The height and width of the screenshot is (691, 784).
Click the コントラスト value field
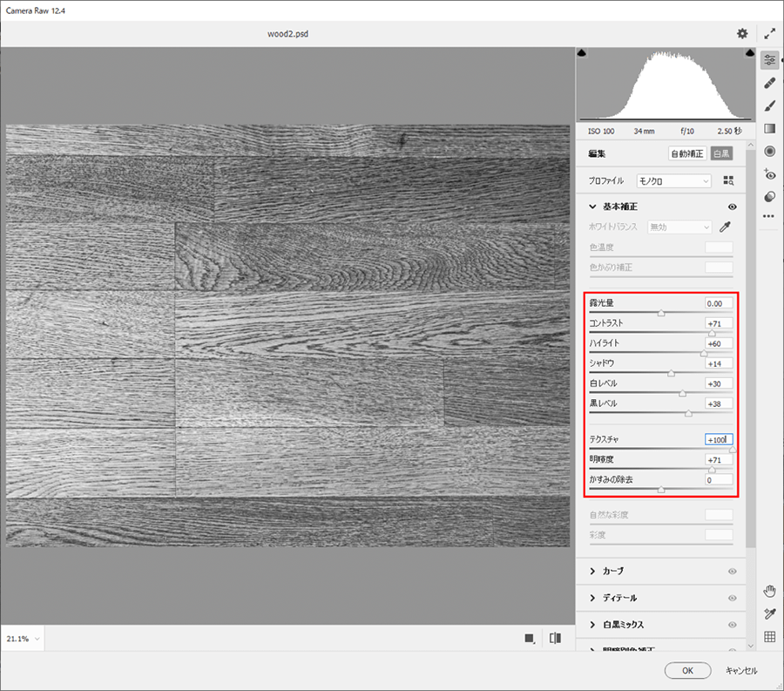[x=719, y=323]
